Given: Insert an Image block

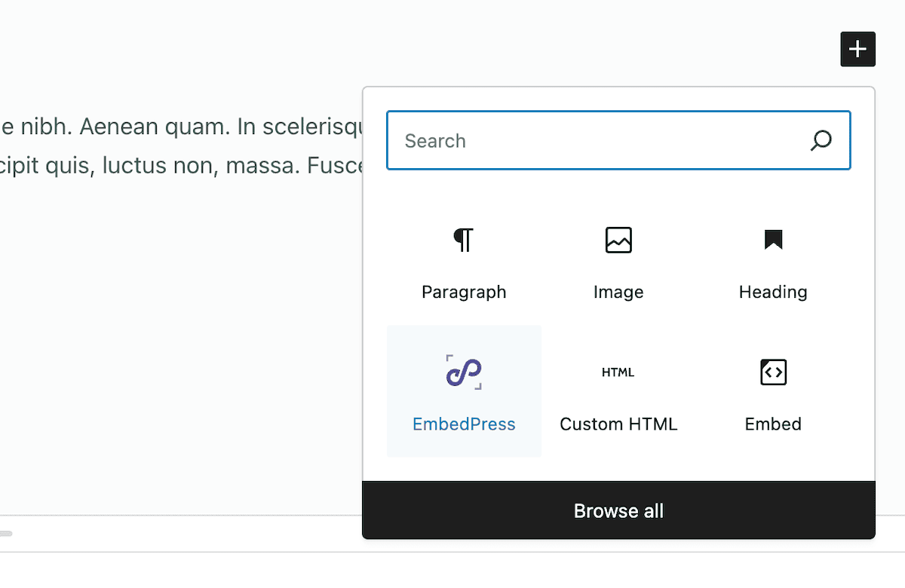Looking at the screenshot, I should (618, 259).
